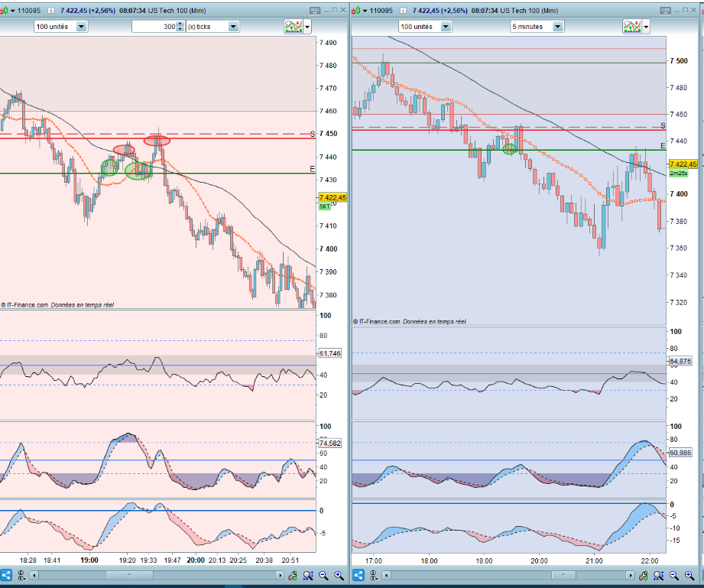The width and height of the screenshot is (704, 588).
Task: Click the chain link icon below left chart
Action: [21, 575]
